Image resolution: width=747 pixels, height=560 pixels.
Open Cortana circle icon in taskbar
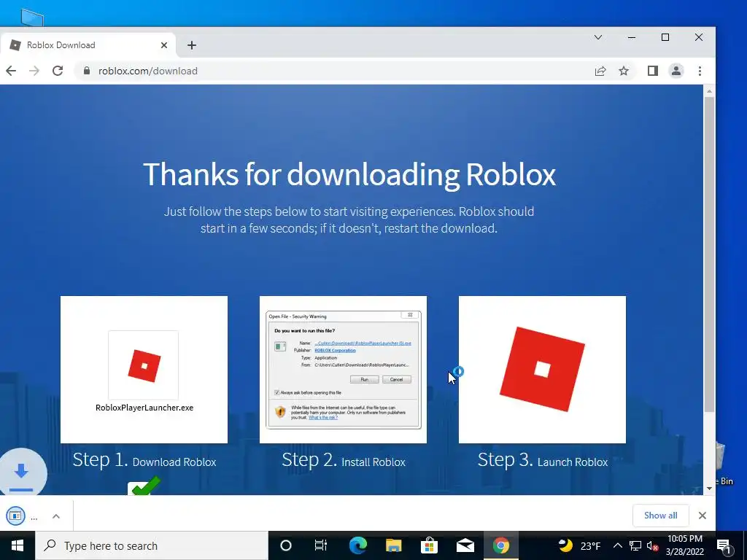pyautogui.click(x=285, y=545)
